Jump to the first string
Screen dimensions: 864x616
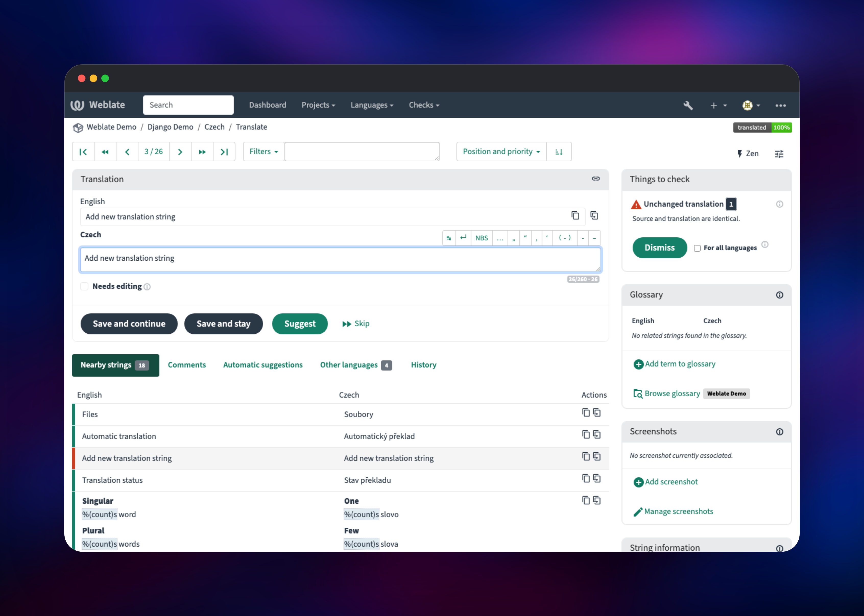click(x=83, y=152)
